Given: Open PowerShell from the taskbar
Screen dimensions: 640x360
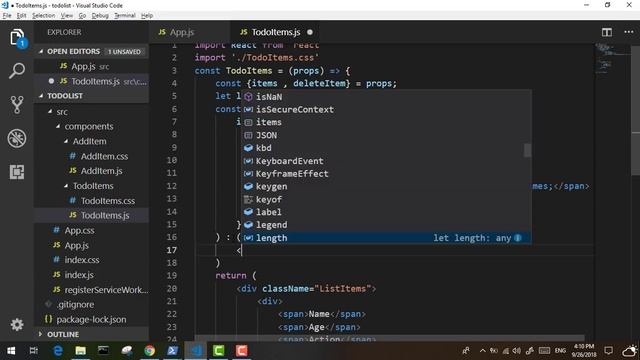Looking at the screenshot, I should click(172, 351).
